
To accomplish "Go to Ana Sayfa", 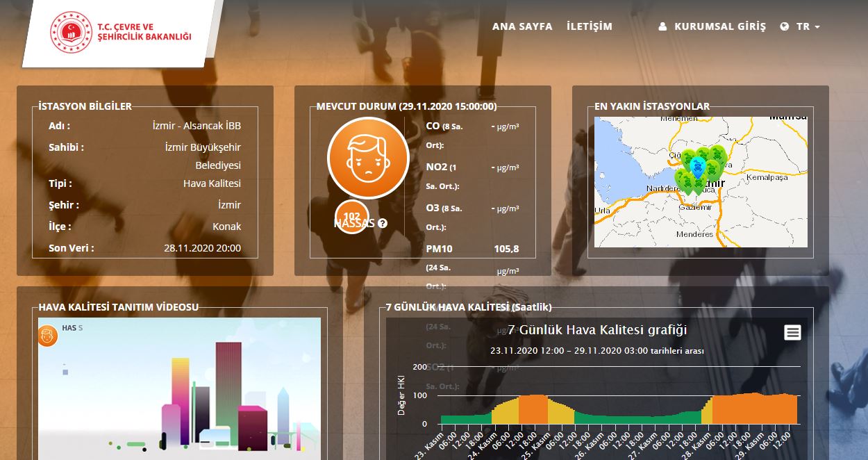I will [x=522, y=26].
